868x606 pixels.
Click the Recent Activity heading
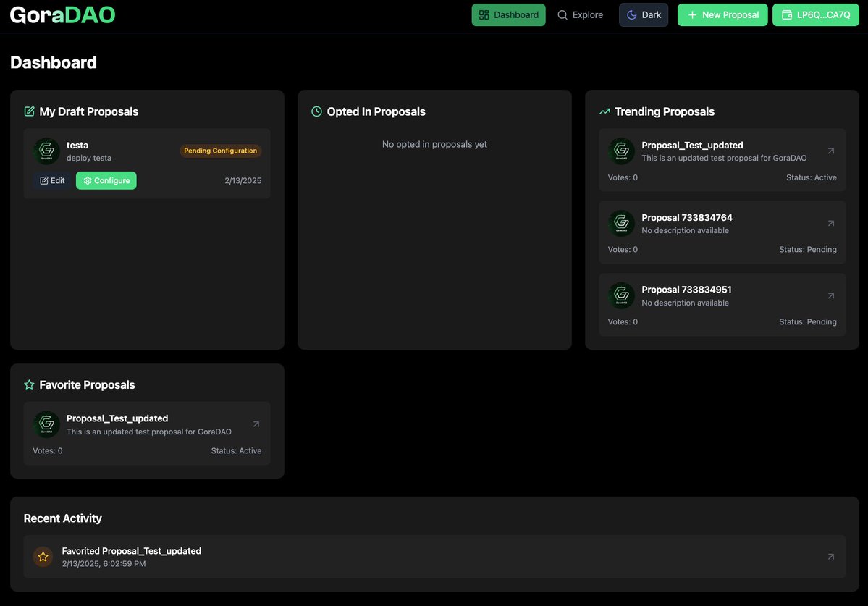(62, 518)
